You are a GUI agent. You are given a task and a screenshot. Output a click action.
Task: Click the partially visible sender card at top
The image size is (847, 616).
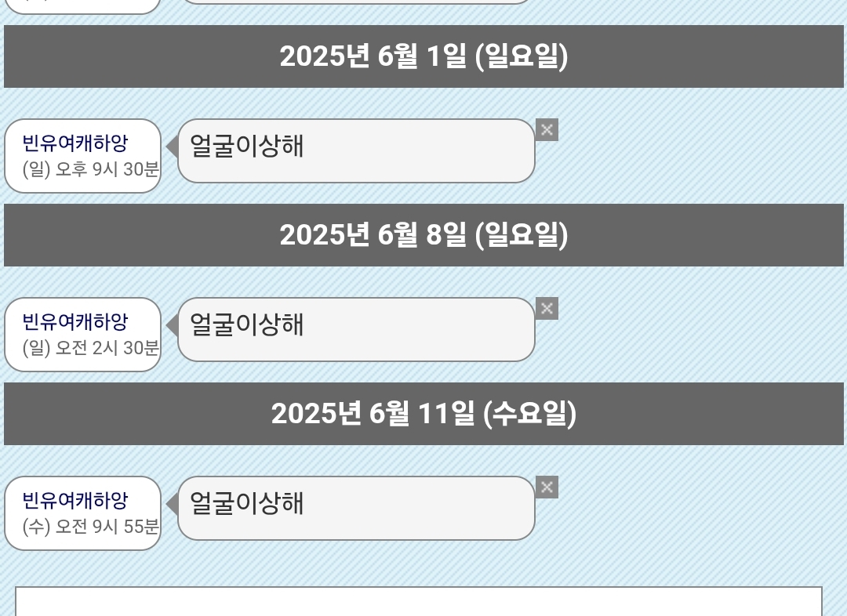82,6
